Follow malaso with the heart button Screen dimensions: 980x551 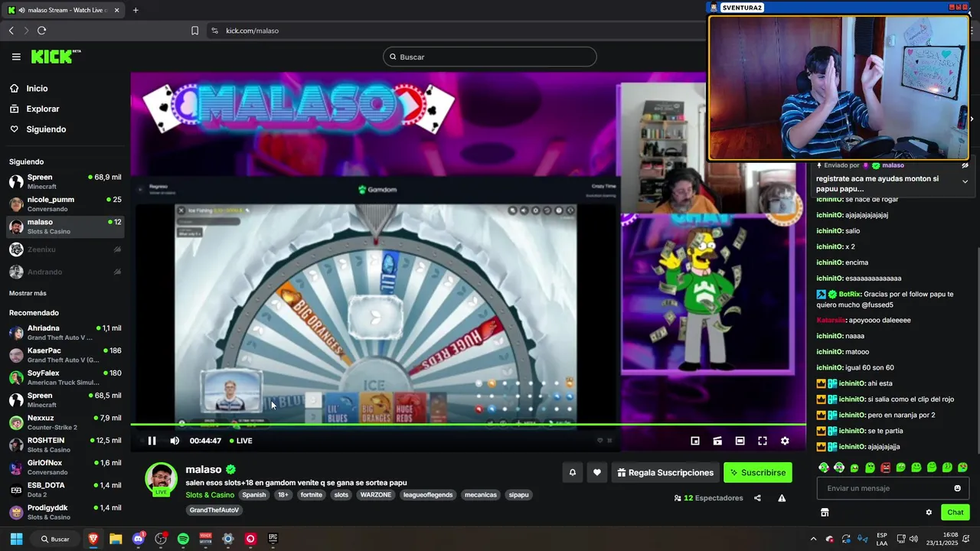597,473
